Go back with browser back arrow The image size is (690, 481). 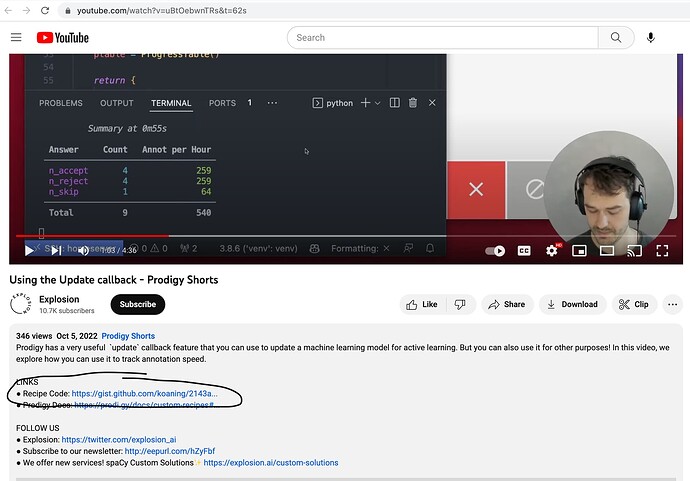click(x=8, y=10)
